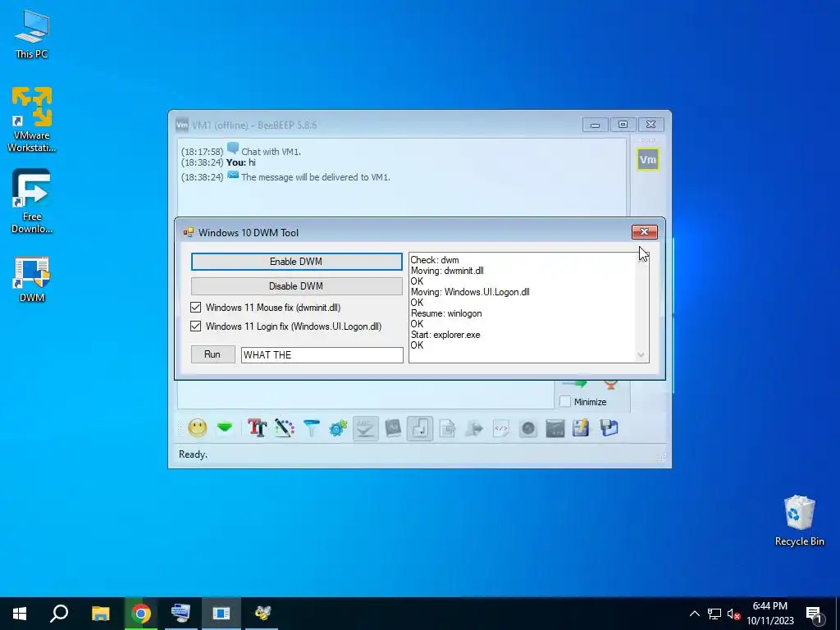The image size is (840, 630).
Task: Open taskbar search magnifier
Action: coord(59,614)
